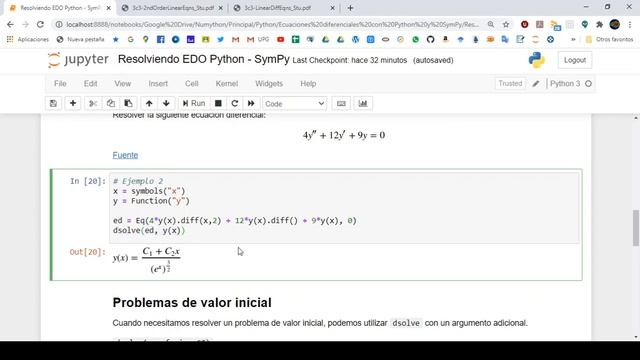Open the View menu
Image resolution: width=640 pixels, height=360 pixels.
[122, 83]
